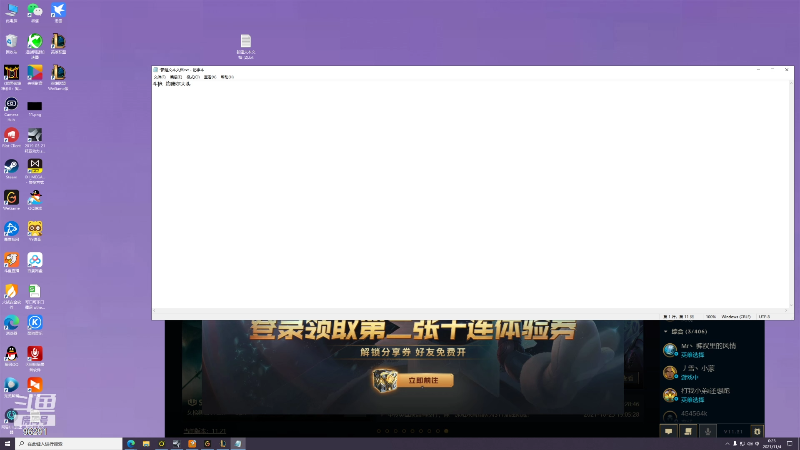Open the missions scroll icon in League client
This screenshot has width=800, height=450.
click(x=688, y=432)
